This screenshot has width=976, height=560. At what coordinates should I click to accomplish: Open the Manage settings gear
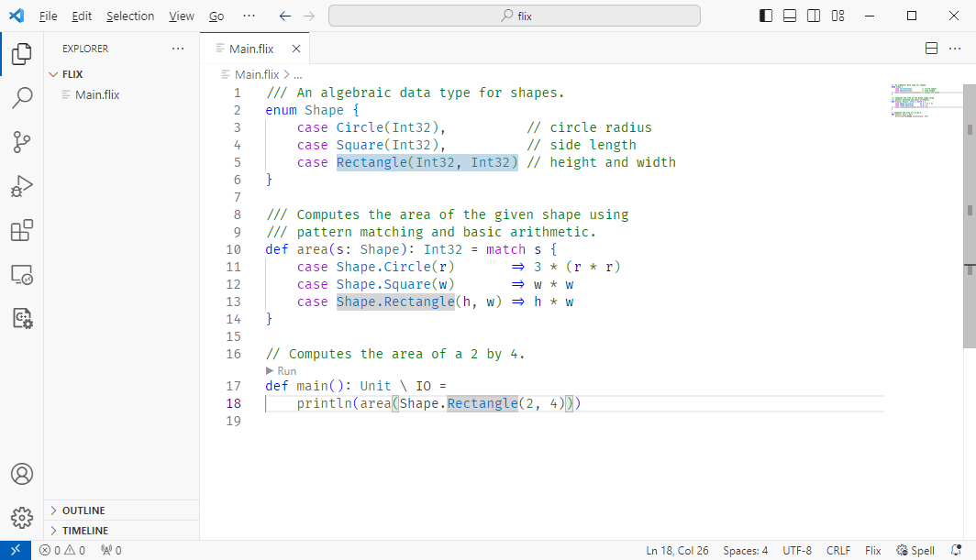pyautogui.click(x=21, y=517)
